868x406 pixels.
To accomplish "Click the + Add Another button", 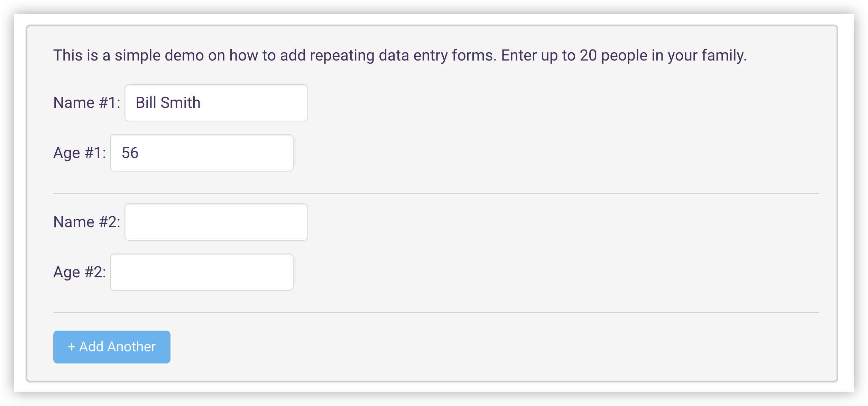I will point(112,347).
